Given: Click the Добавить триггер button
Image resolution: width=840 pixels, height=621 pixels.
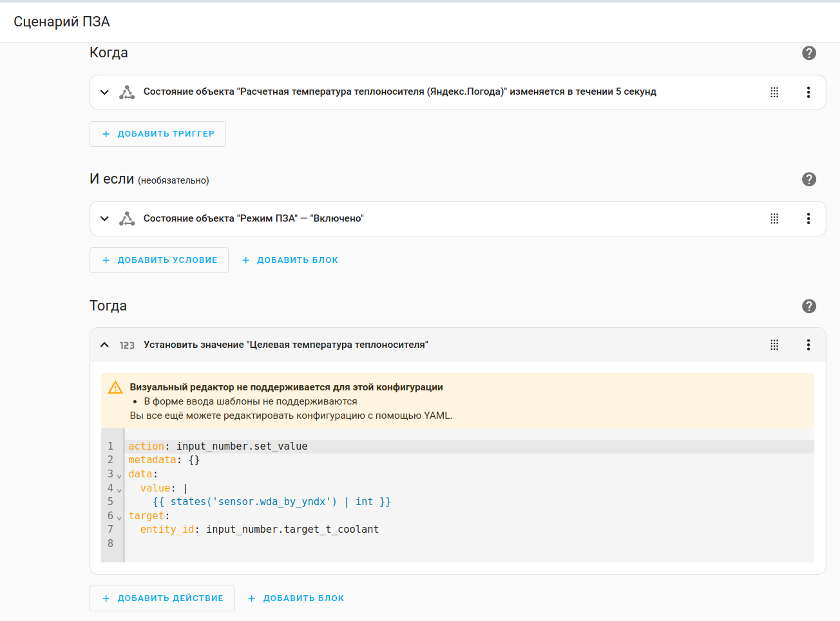Looking at the screenshot, I should coord(158,134).
